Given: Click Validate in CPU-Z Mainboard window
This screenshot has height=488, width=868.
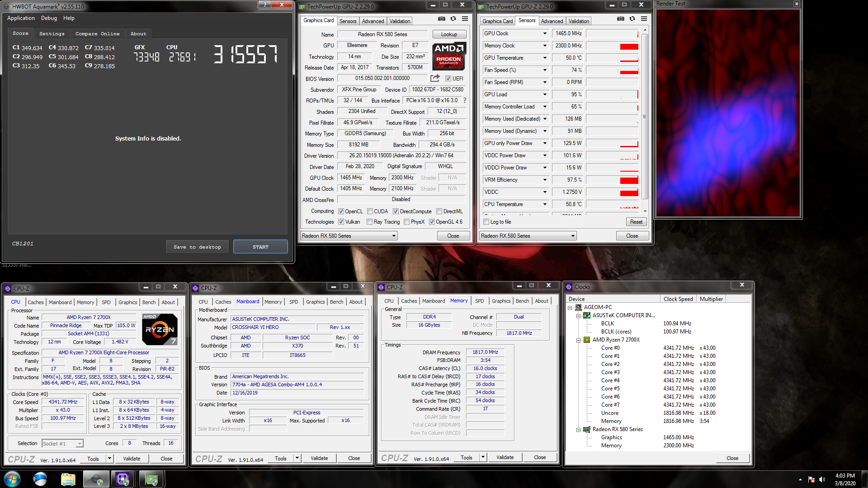Looking at the screenshot, I should pyautogui.click(x=319, y=458).
